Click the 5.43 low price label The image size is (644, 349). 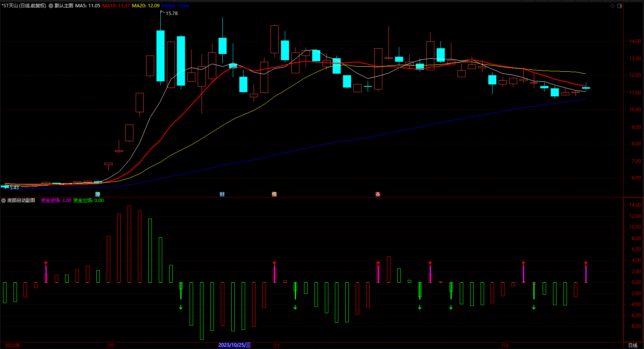14,188
